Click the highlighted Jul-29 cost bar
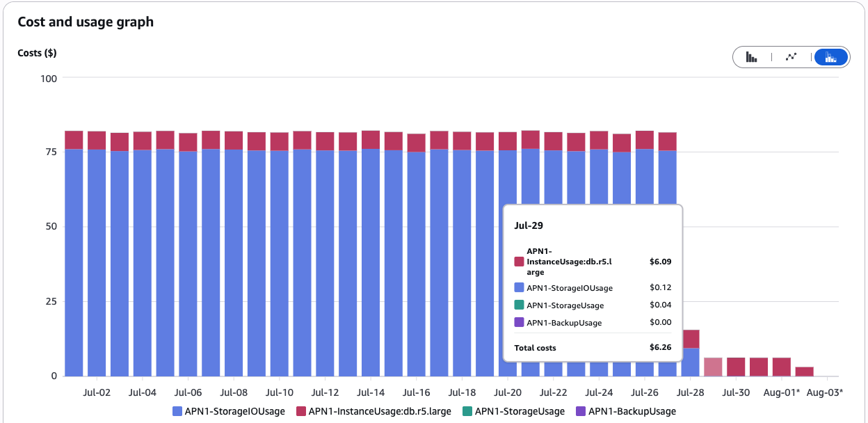Screen dimensions: 868x423 (x=713, y=367)
